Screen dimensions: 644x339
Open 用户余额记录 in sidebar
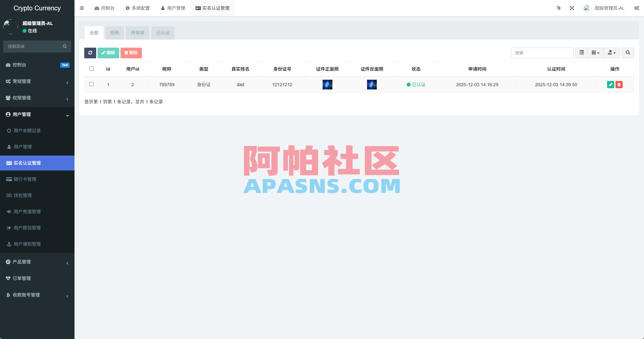[x=37, y=131]
